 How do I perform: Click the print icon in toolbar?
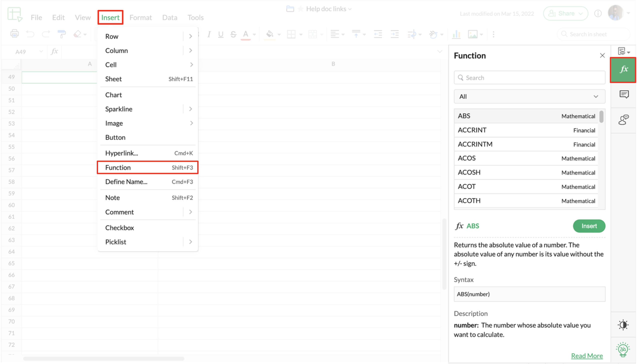click(x=14, y=34)
